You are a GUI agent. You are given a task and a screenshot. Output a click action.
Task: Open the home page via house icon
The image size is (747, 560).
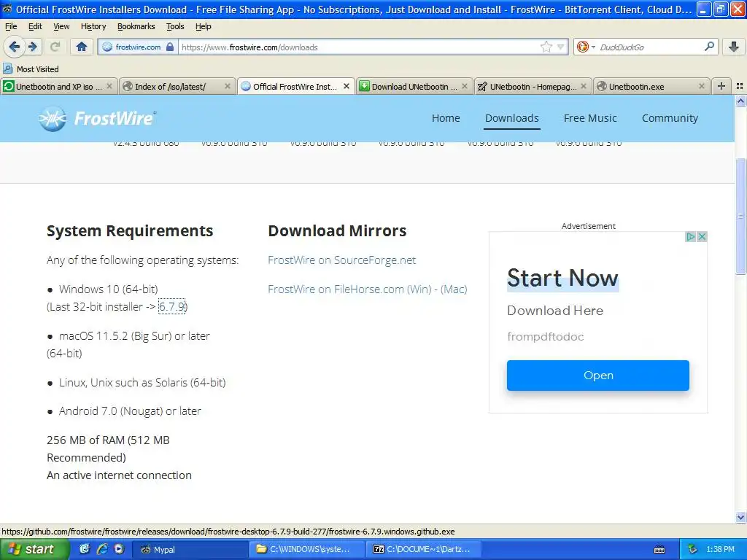click(82, 47)
